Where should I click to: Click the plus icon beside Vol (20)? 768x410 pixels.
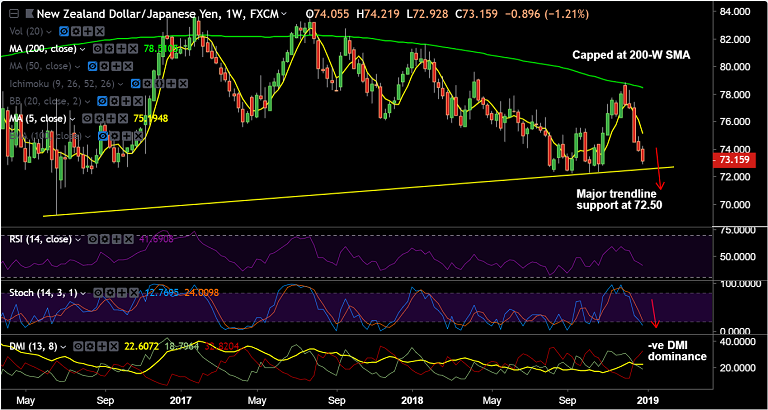[x=88, y=31]
